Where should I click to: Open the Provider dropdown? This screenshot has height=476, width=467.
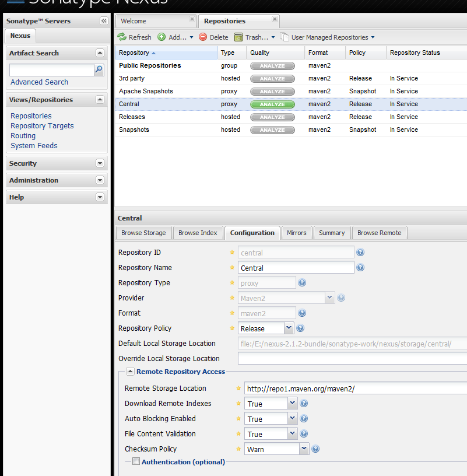[x=329, y=298]
